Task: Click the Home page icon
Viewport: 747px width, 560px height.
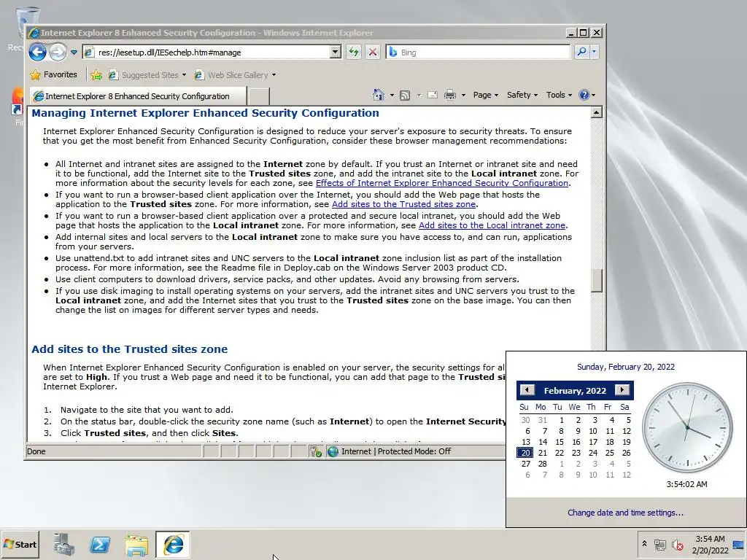Action: point(379,95)
